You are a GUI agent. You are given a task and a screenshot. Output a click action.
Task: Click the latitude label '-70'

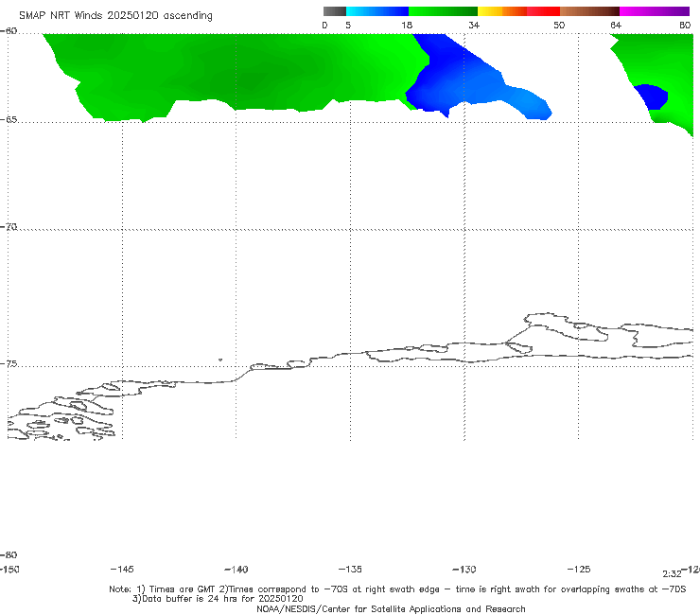coord(9,227)
